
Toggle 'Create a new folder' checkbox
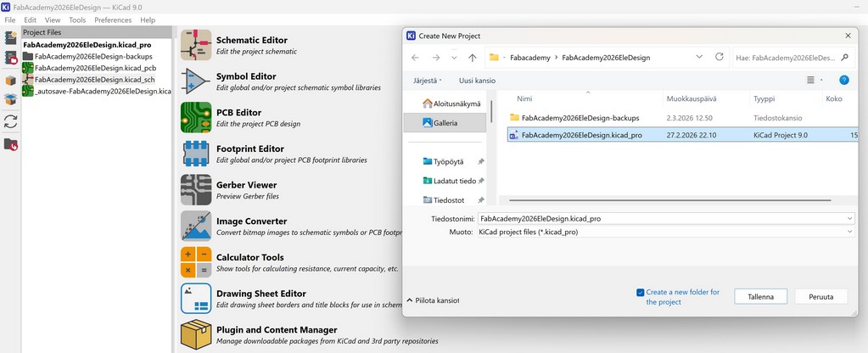(x=641, y=292)
